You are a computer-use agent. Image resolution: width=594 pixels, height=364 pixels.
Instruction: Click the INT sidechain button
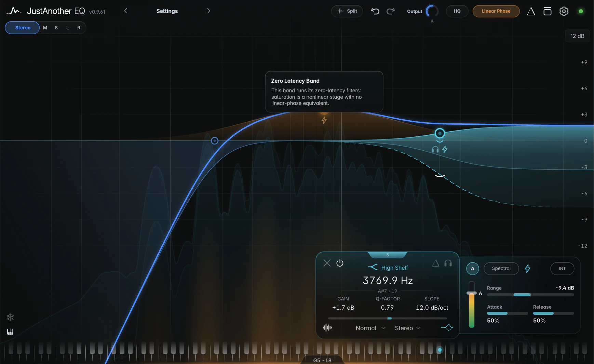pos(562,269)
